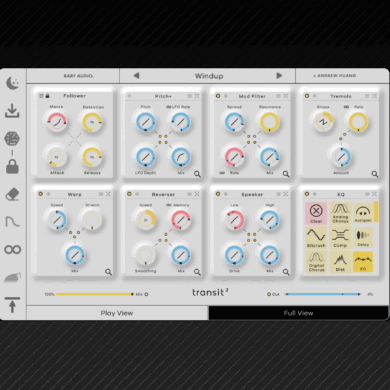Select the Delay effect tile
390x390 pixels.
tap(363, 238)
